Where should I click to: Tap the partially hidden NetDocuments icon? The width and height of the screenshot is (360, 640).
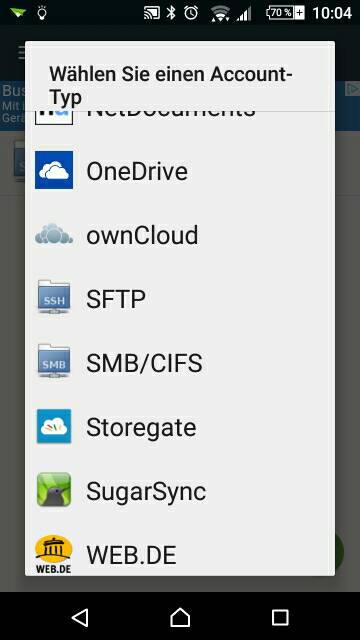pyautogui.click(x=54, y=118)
